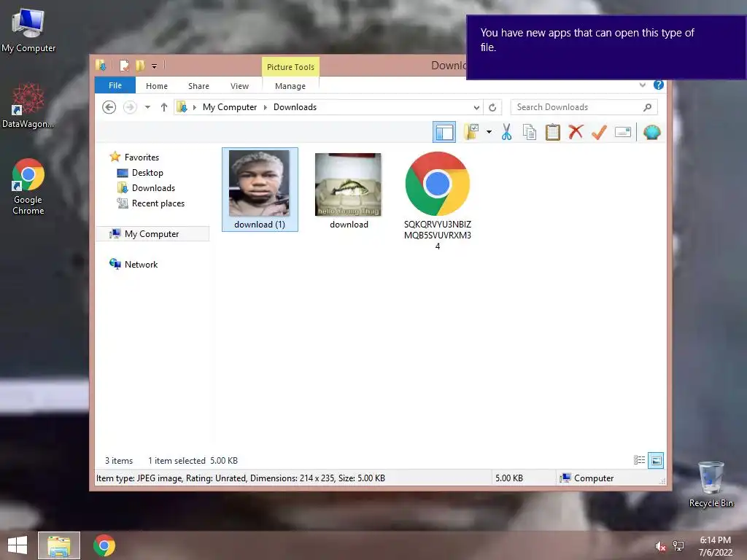This screenshot has width=747, height=560.
Task: Click the orange checkmark Properties icon
Action: click(600, 132)
